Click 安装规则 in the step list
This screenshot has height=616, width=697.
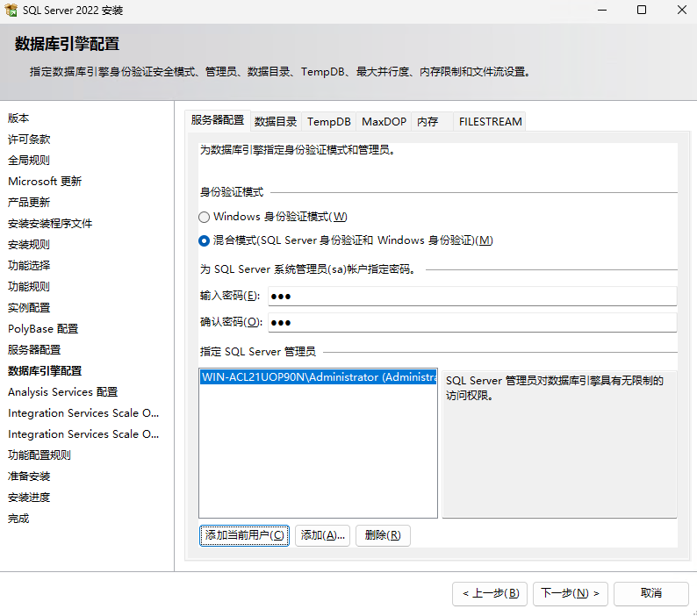(29, 245)
